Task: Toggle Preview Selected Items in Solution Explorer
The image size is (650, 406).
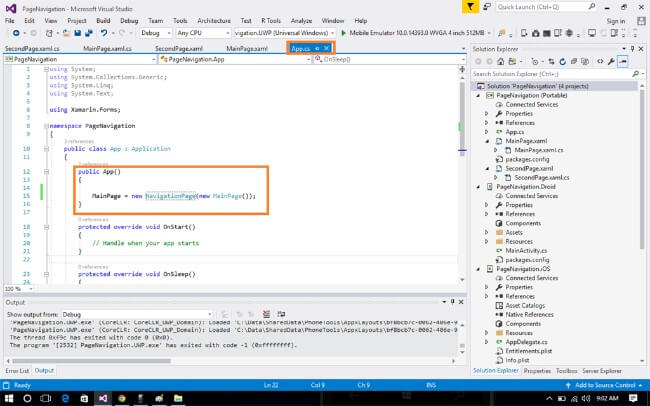Action: pyautogui.click(x=622, y=62)
